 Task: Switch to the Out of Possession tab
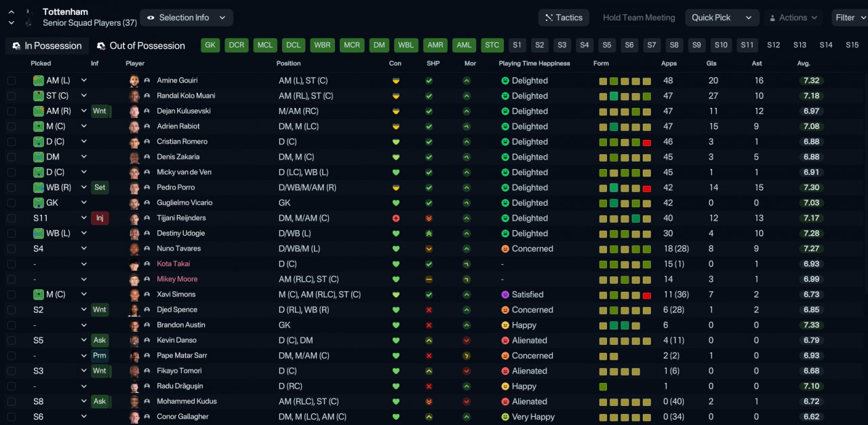pyautogui.click(x=141, y=45)
